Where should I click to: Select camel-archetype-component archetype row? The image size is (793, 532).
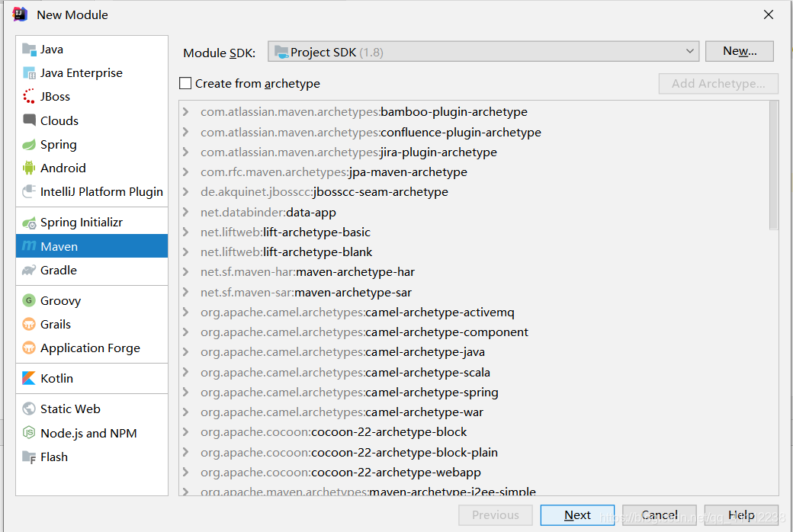click(x=474, y=332)
